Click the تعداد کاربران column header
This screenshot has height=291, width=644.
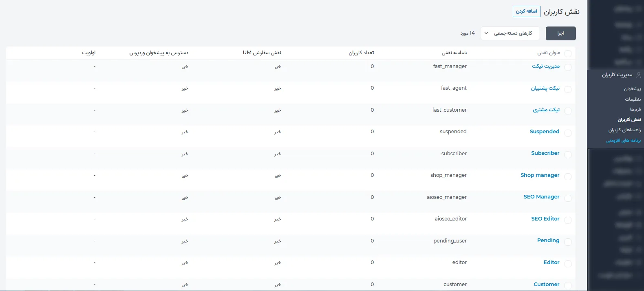[361, 53]
